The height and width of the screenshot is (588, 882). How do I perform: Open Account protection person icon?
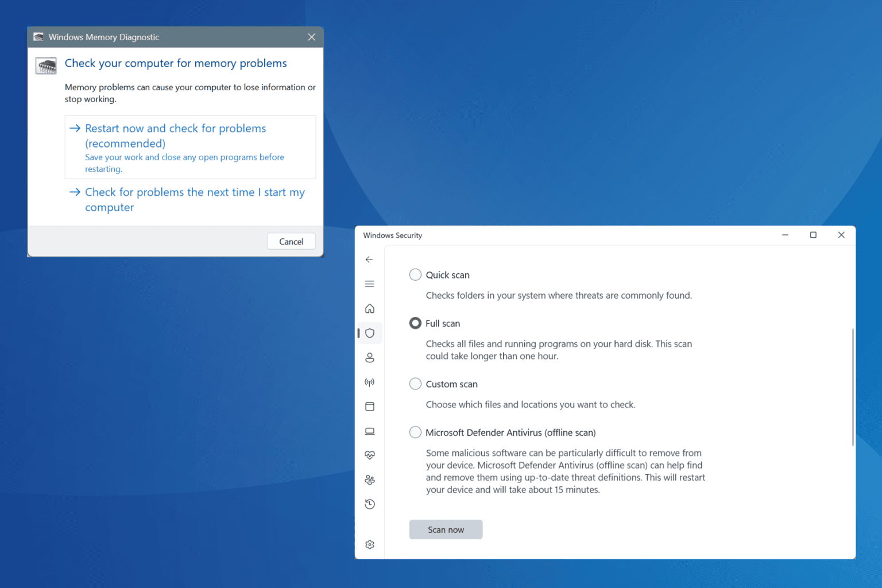(x=370, y=358)
